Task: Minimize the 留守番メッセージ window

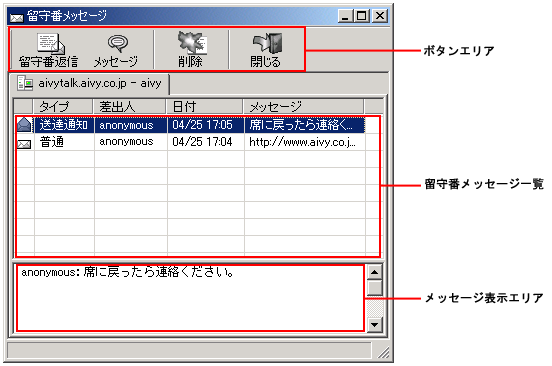Action: coord(345,16)
